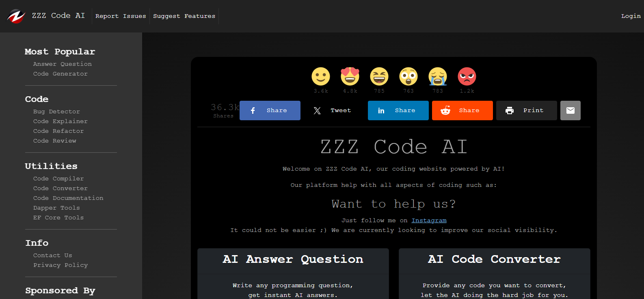Open Dapper Tools in sidebar

56,208
